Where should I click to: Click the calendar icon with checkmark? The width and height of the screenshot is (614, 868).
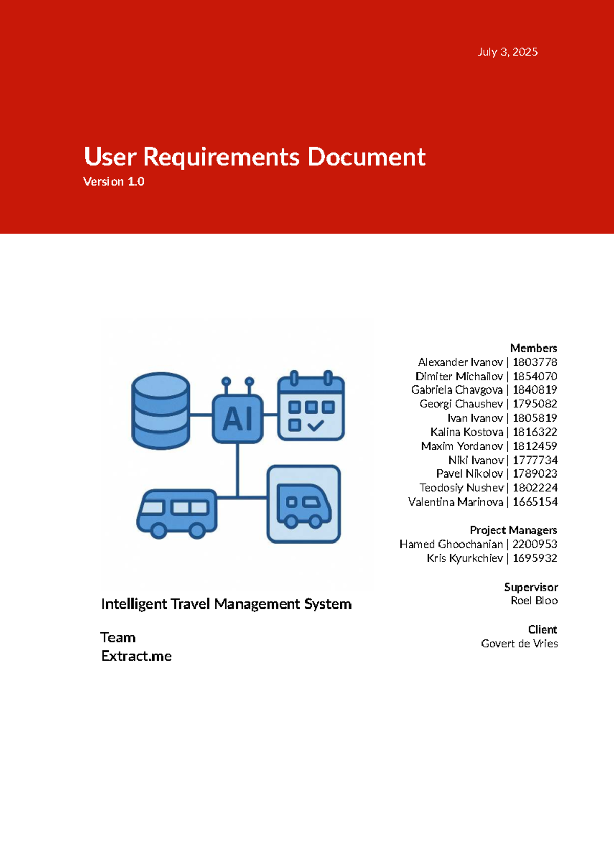pyautogui.click(x=311, y=405)
